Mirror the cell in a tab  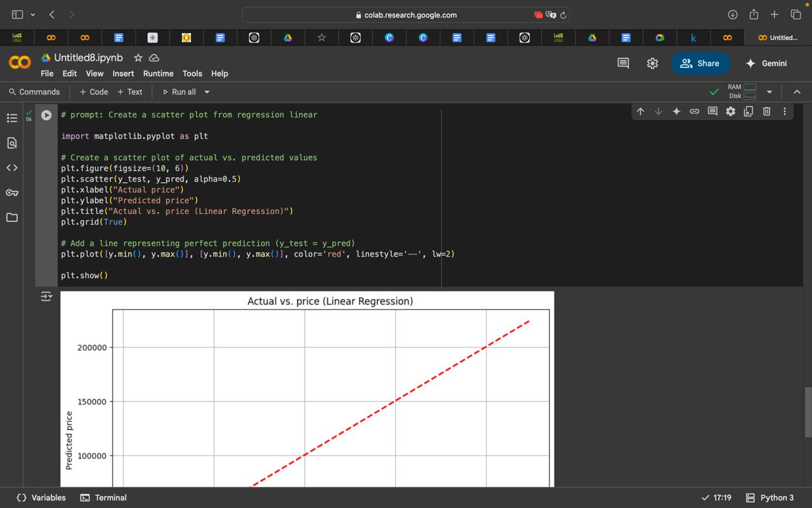coord(748,111)
